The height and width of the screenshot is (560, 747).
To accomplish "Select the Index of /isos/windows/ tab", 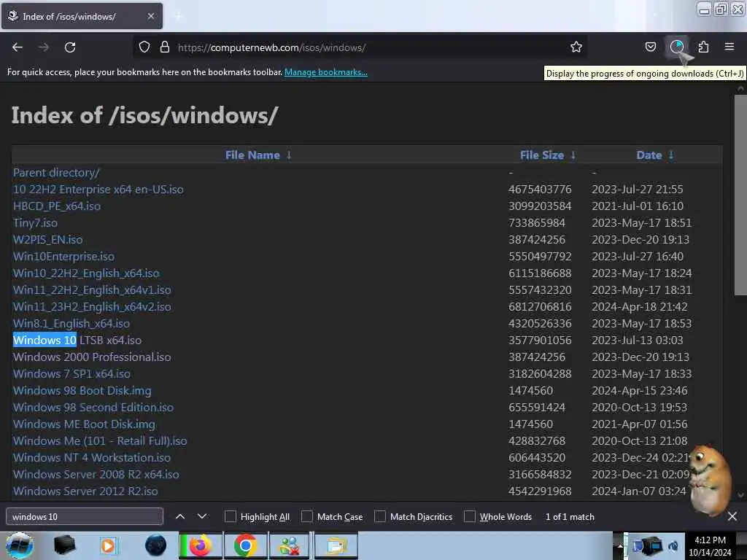I will coord(82,16).
